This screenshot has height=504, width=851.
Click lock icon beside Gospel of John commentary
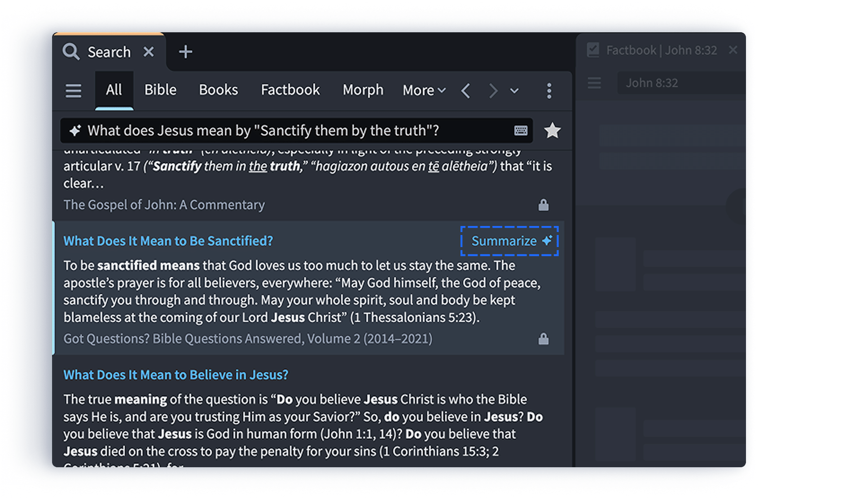tap(544, 205)
